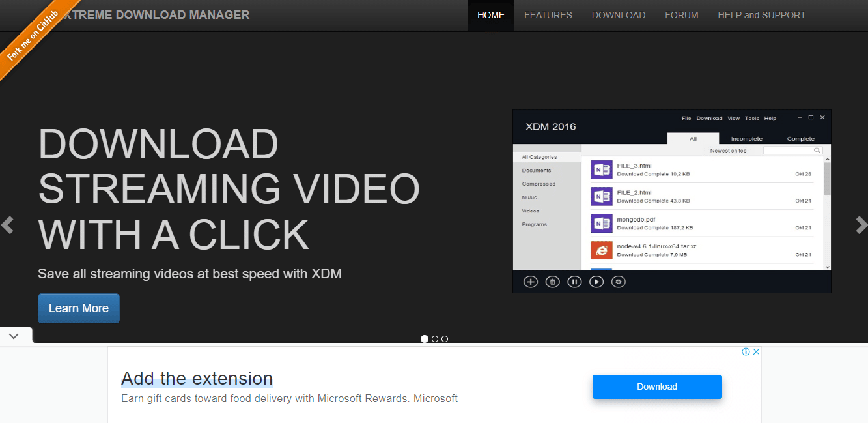The width and height of the screenshot is (868, 423).
Task: Click the Learn More button
Action: click(x=79, y=308)
